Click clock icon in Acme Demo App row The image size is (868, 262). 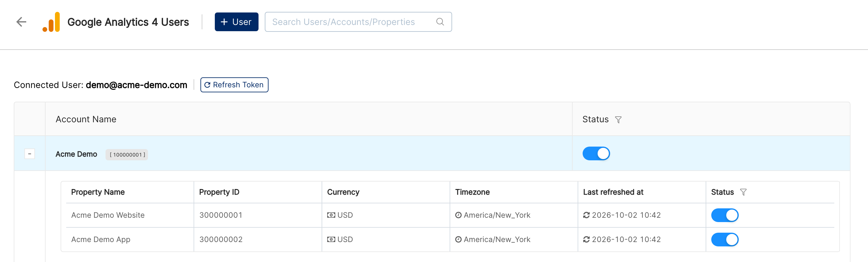(x=458, y=240)
